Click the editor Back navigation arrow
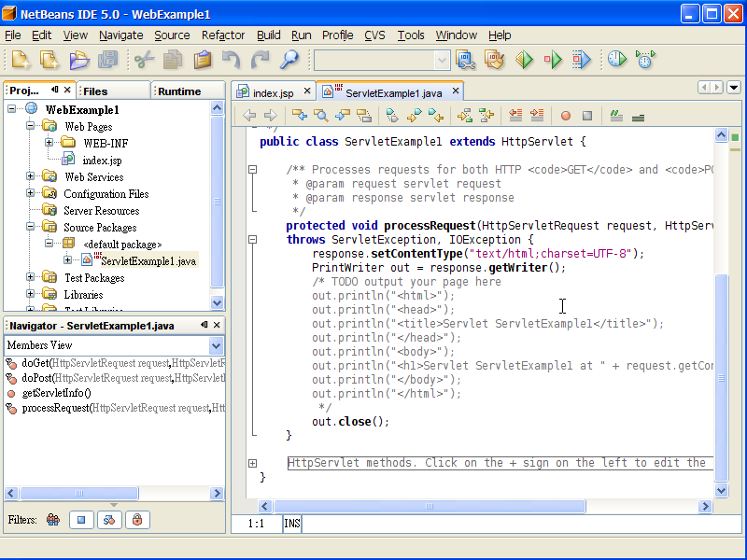 click(x=249, y=115)
